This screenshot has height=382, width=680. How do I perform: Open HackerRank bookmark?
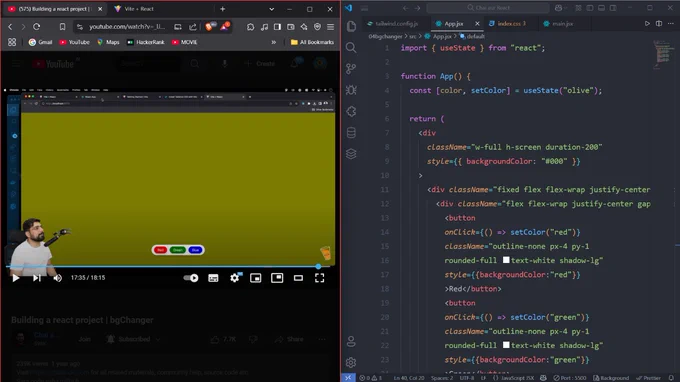coord(146,42)
